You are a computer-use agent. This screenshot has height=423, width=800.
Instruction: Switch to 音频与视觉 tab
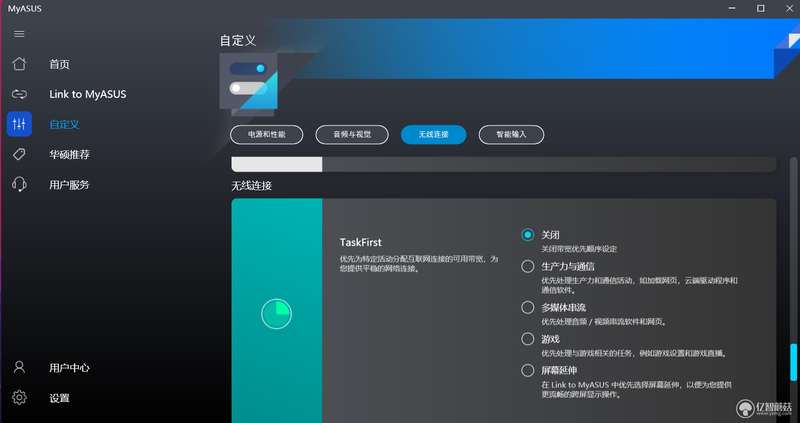(x=352, y=135)
